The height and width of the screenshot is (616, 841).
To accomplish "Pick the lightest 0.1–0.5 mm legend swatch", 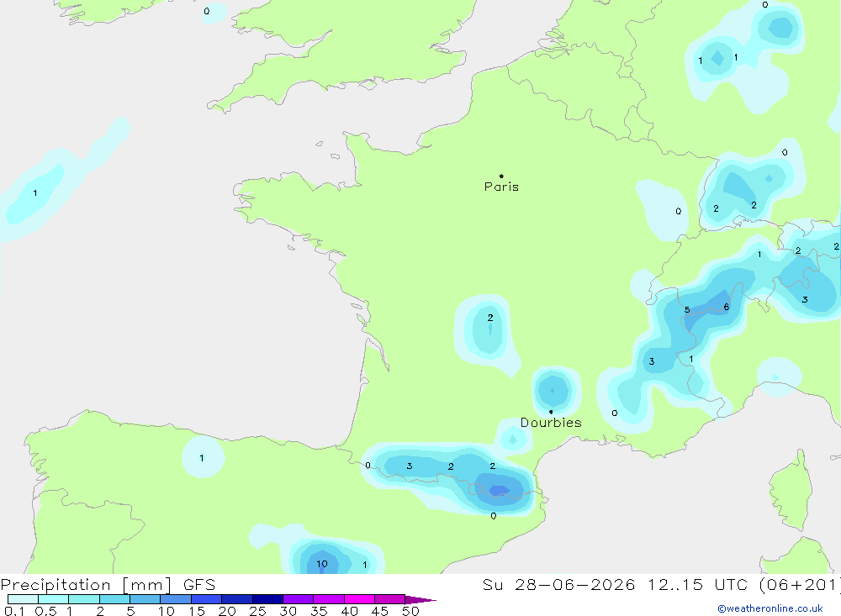I will point(23,599).
